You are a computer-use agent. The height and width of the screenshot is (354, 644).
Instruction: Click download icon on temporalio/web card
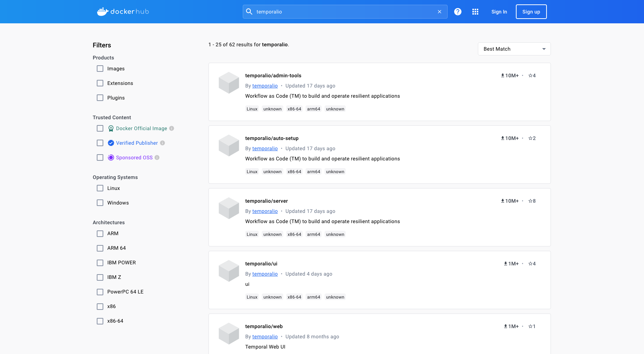coord(506,326)
